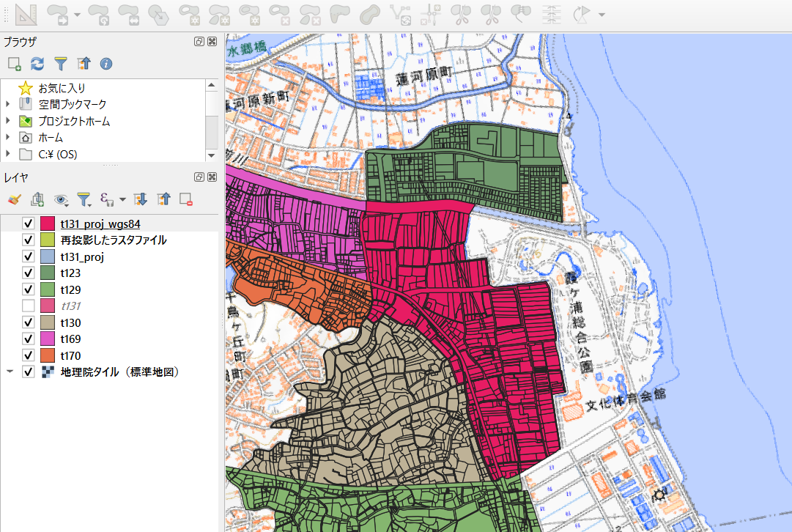
Task: Click the Add Group icon in Layers
Action: click(37, 199)
